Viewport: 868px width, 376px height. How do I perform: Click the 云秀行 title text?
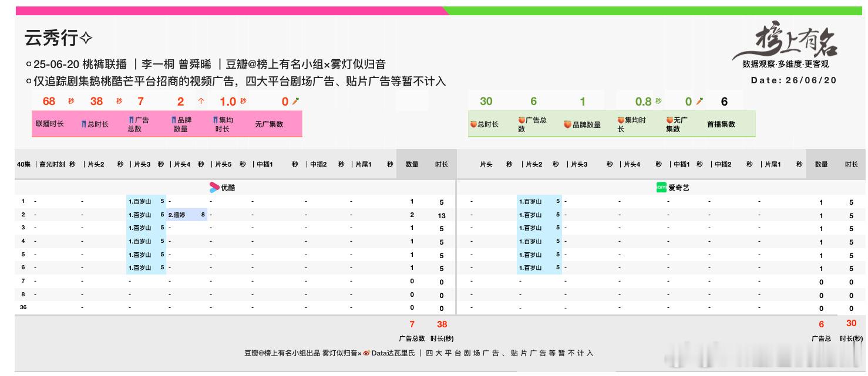click(52, 39)
